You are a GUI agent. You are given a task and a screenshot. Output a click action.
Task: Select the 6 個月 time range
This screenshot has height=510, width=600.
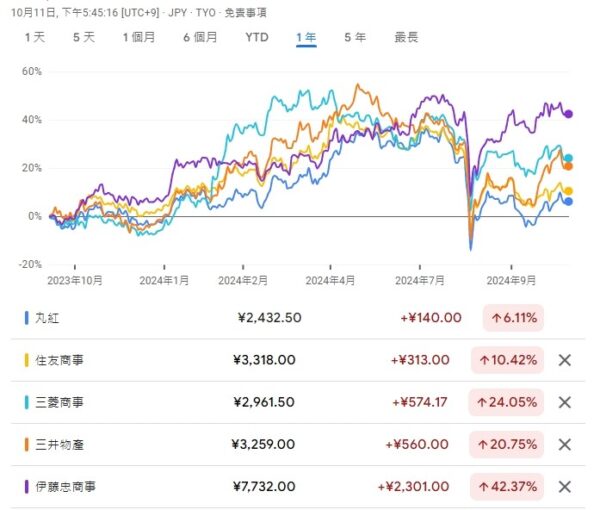coord(200,37)
